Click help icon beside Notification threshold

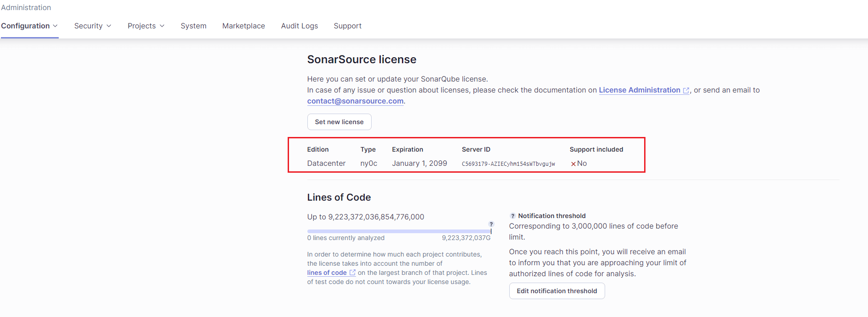(x=512, y=216)
